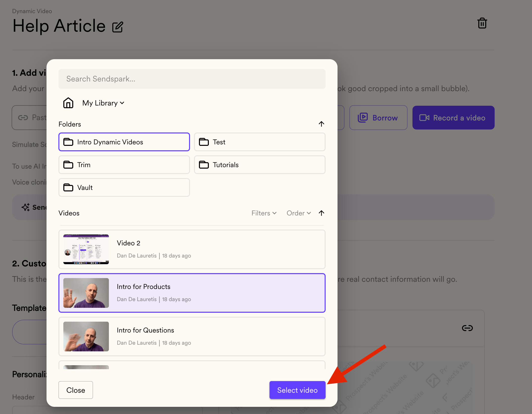Screen dimensions: 532x414
Task: Click the link icon in the preview panel
Action: click(x=467, y=328)
